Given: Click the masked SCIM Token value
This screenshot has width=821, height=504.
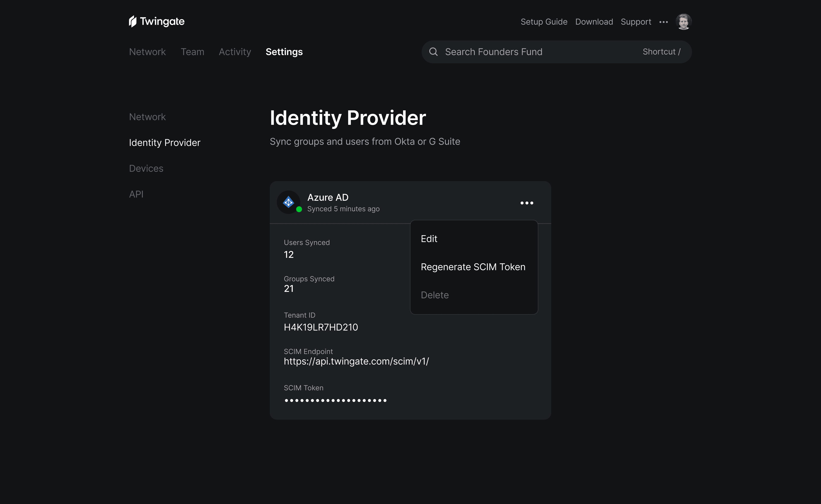Looking at the screenshot, I should [336, 400].
